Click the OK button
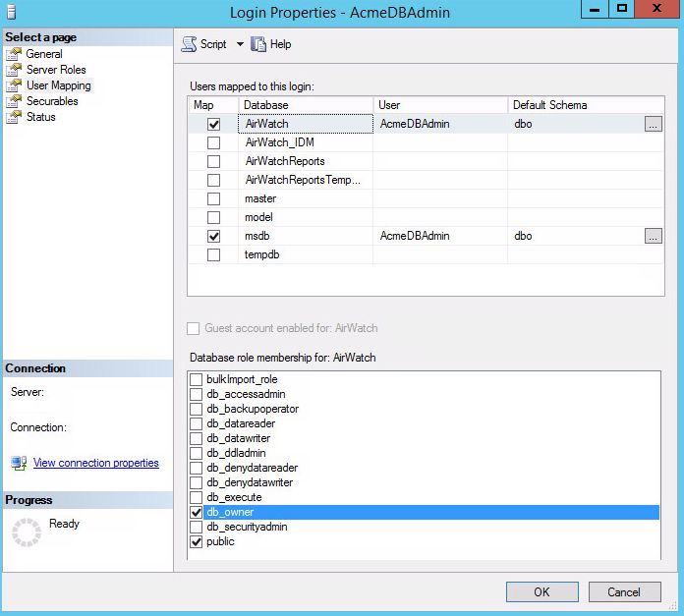 click(x=542, y=592)
